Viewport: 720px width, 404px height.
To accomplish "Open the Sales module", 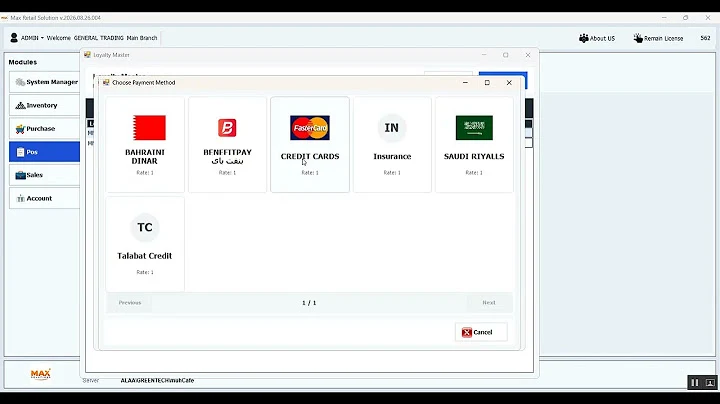I will tap(45, 175).
